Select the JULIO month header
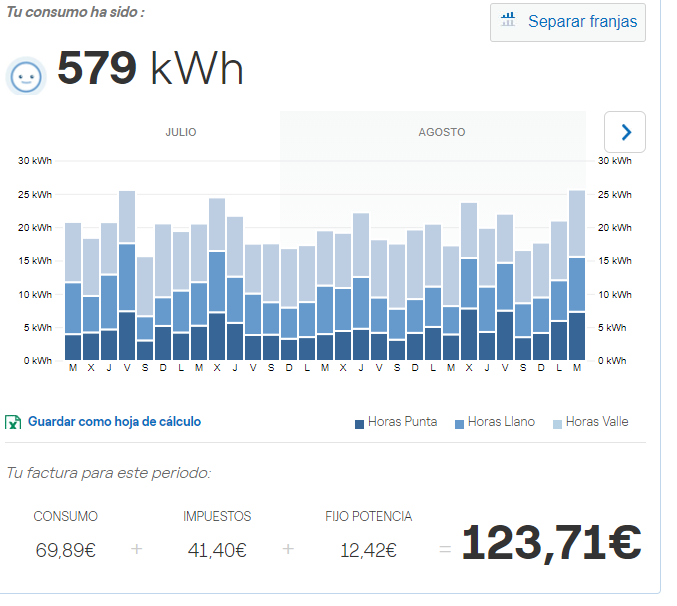Screen dimensions: 677x606 pyautogui.click(x=181, y=132)
